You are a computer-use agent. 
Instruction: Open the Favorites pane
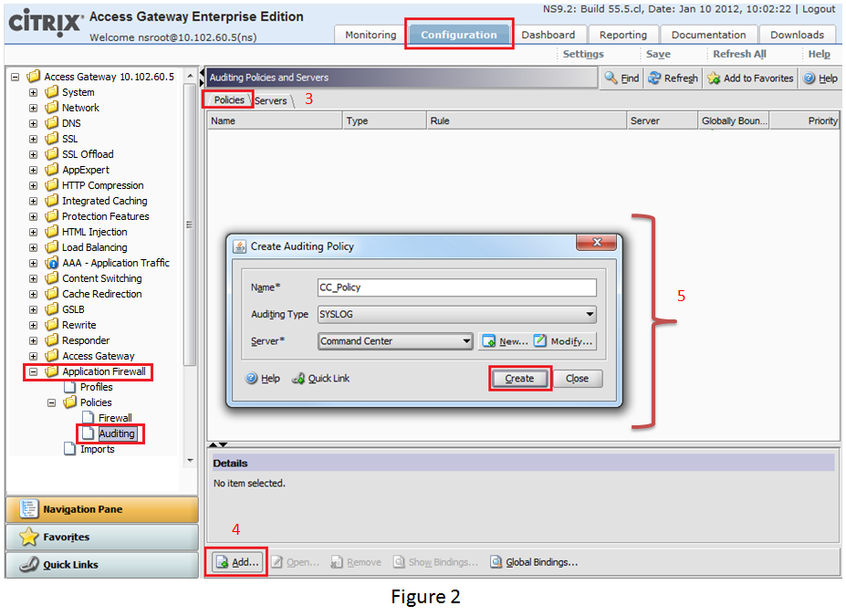tap(101, 537)
